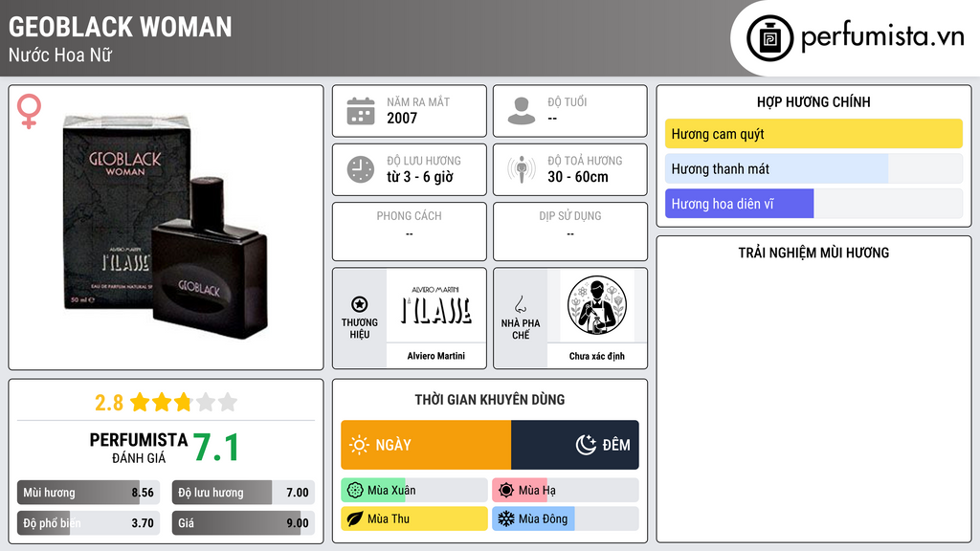Click the PERFUMISTA ĐÁNH GIÁ label
980x551 pixels.
coord(138,448)
